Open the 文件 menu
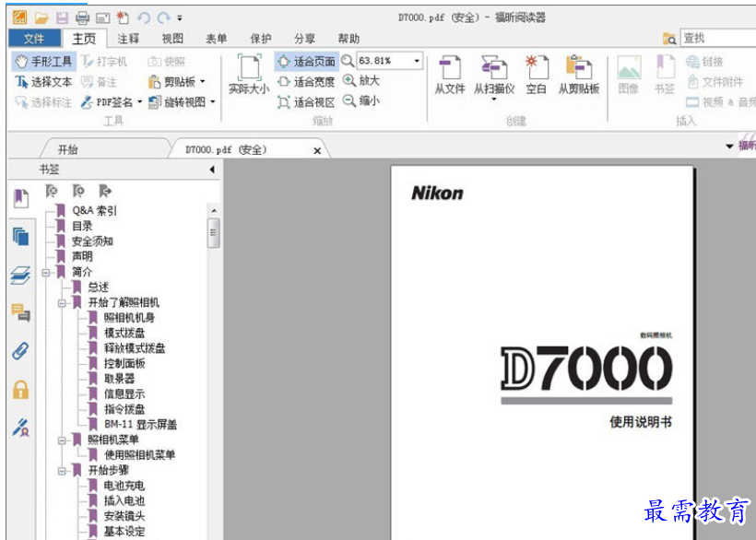Viewport: 756px width, 540px height. pos(34,39)
